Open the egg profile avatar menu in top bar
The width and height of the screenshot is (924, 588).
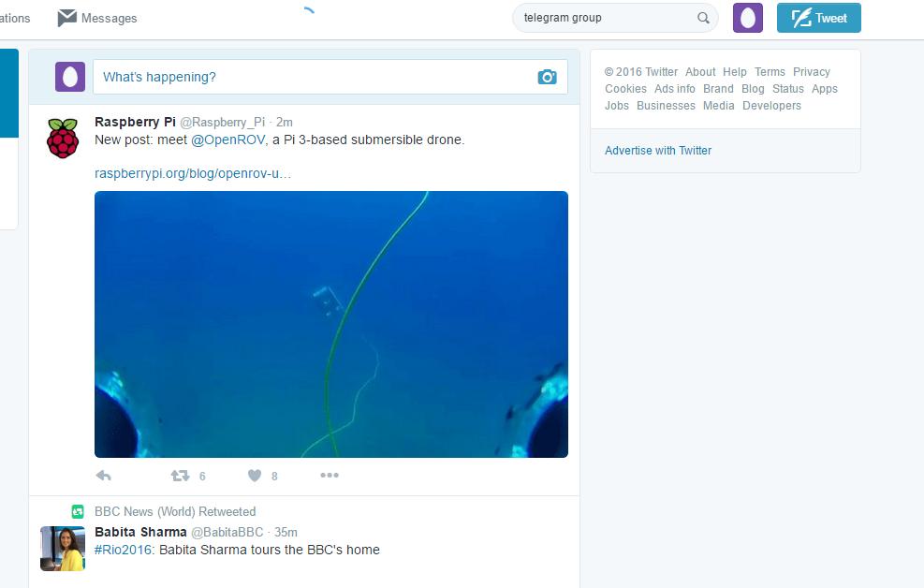click(x=747, y=18)
